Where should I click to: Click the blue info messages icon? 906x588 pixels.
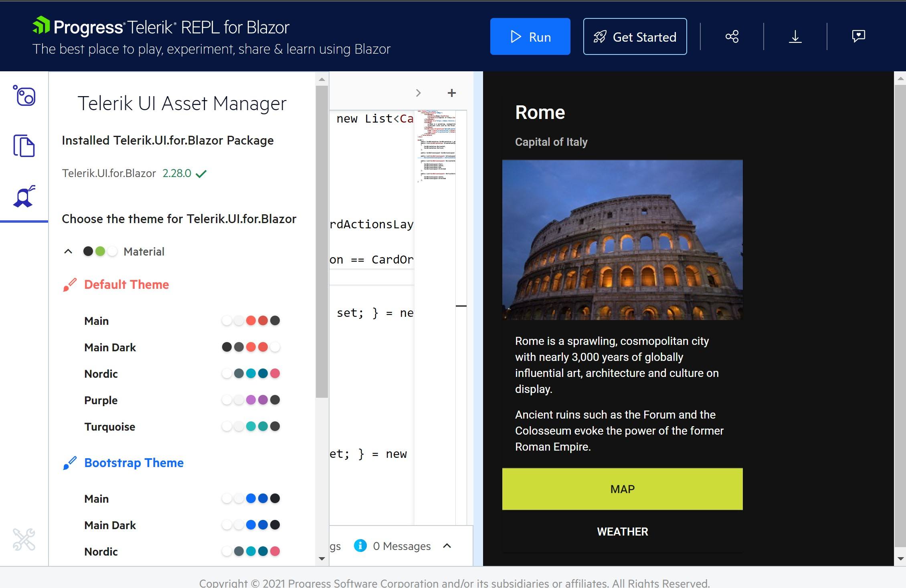click(x=360, y=546)
